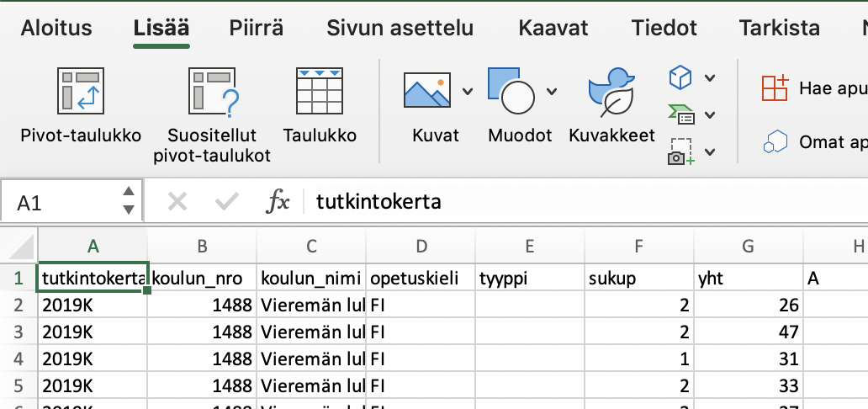The height and width of the screenshot is (409, 868).
Task: Expand the Kuvat dropdown arrow
Action: coord(468,91)
